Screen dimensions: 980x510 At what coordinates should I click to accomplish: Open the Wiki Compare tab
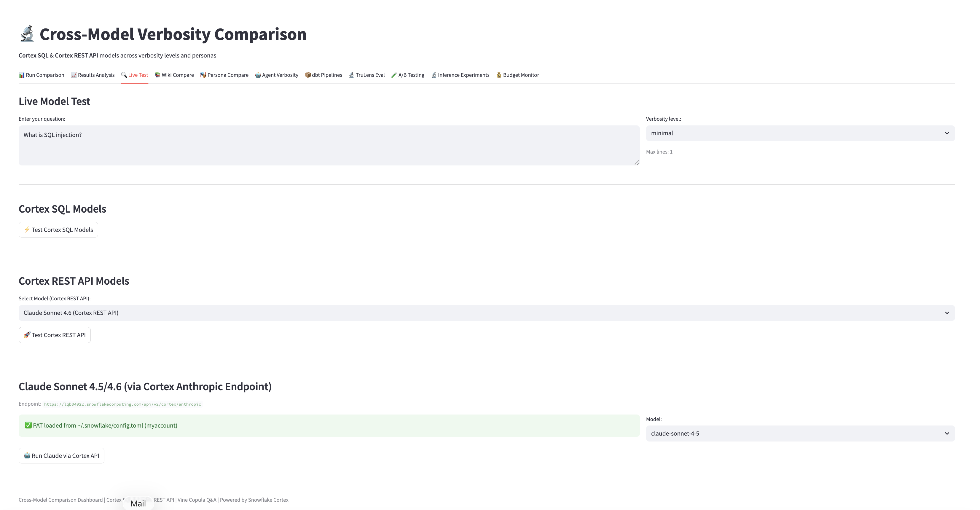coord(174,75)
